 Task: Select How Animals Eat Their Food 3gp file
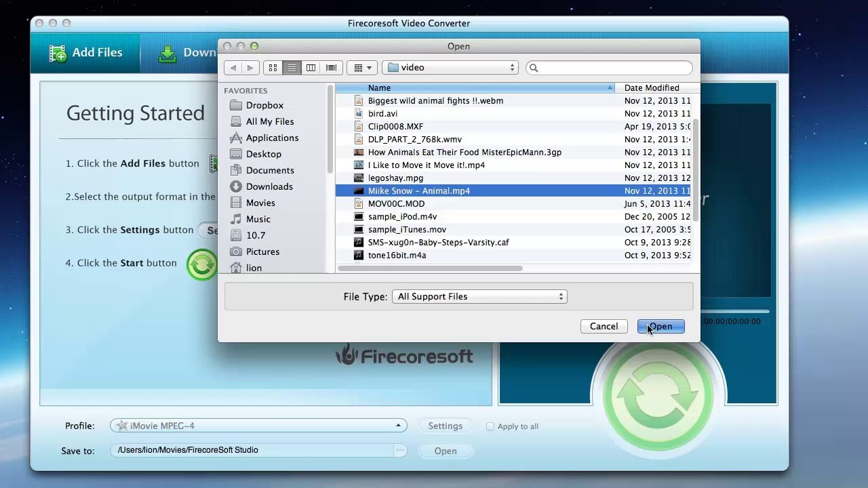point(465,152)
